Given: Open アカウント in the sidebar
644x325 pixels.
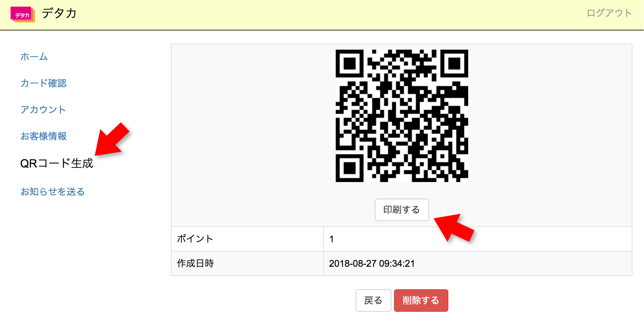Looking at the screenshot, I should click(43, 110).
